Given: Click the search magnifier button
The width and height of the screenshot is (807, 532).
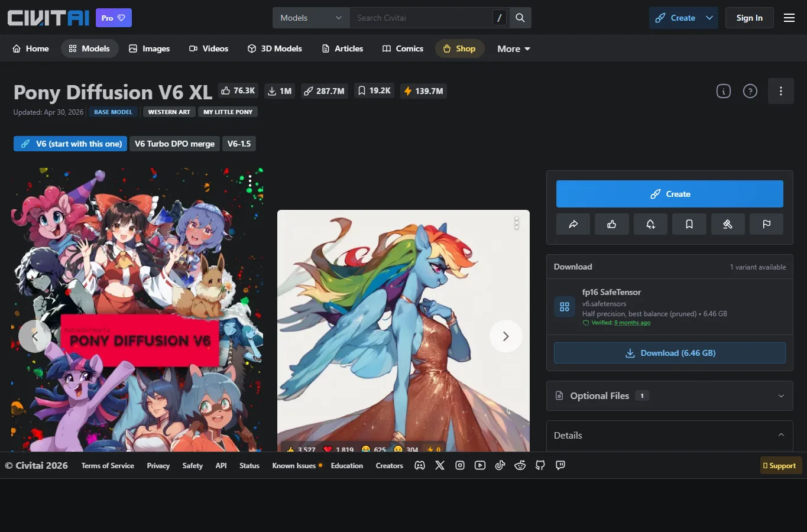Looking at the screenshot, I should (x=520, y=18).
